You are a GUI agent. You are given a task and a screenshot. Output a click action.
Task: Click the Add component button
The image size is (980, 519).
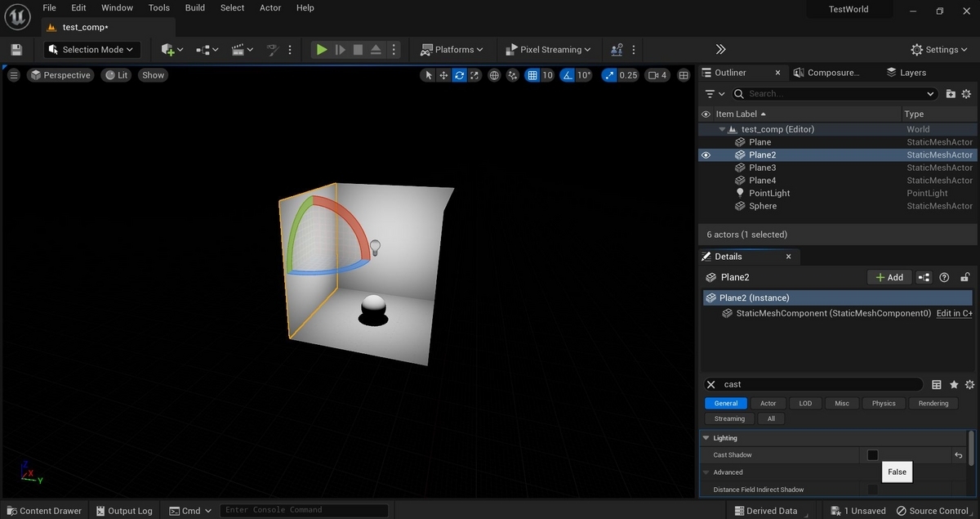click(x=889, y=277)
